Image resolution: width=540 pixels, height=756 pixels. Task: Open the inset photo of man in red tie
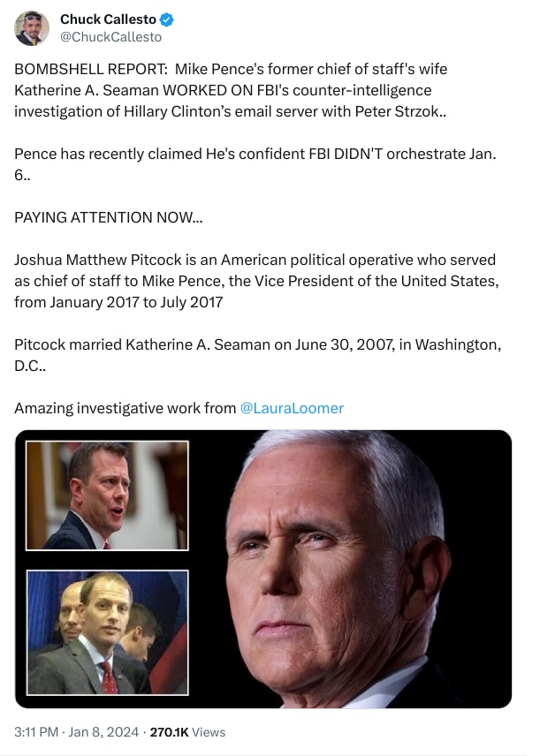tap(107, 632)
